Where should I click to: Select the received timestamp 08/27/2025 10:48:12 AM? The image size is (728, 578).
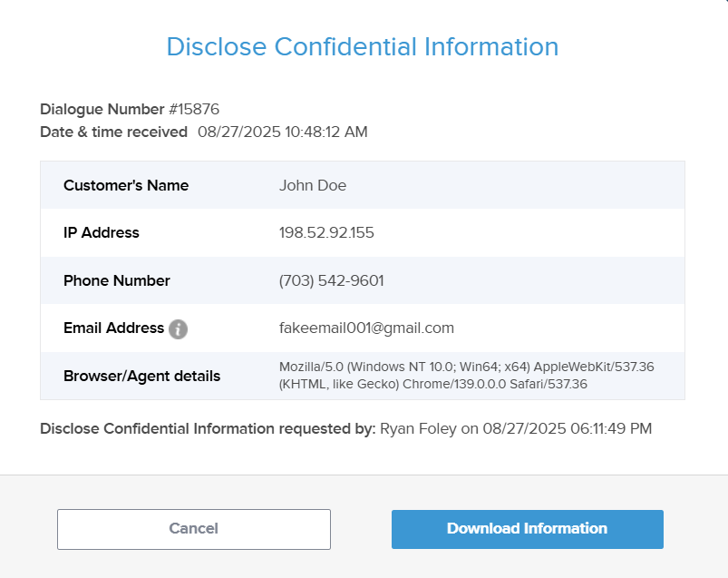click(x=282, y=132)
